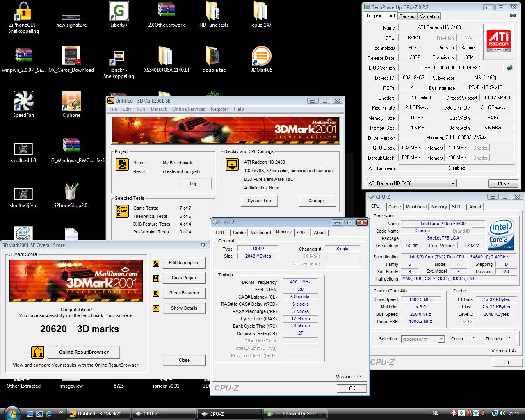Image resolution: width=525 pixels, height=420 pixels.
Task: Open the skulltrailjfvut desktop file
Action: [x=23, y=194]
